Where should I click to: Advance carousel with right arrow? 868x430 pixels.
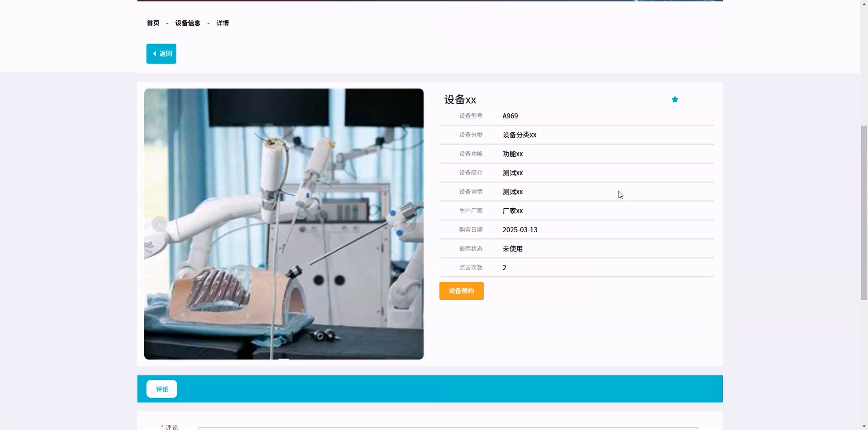[x=408, y=224]
